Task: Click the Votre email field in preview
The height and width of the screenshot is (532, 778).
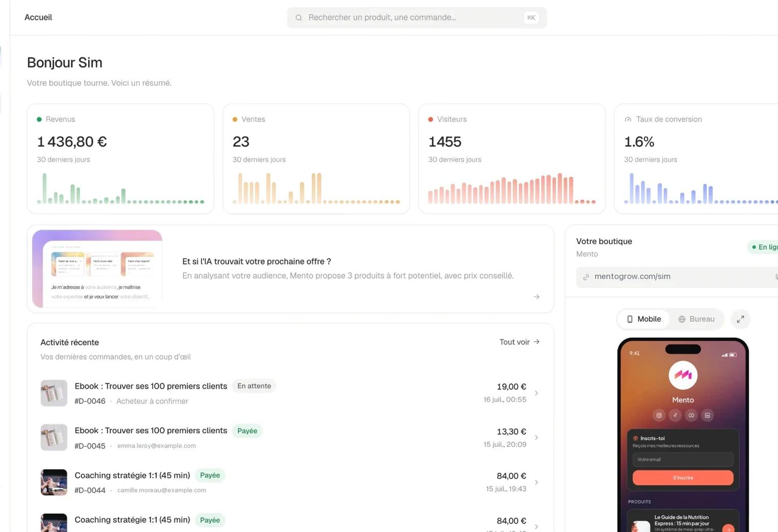Action: tap(683, 460)
